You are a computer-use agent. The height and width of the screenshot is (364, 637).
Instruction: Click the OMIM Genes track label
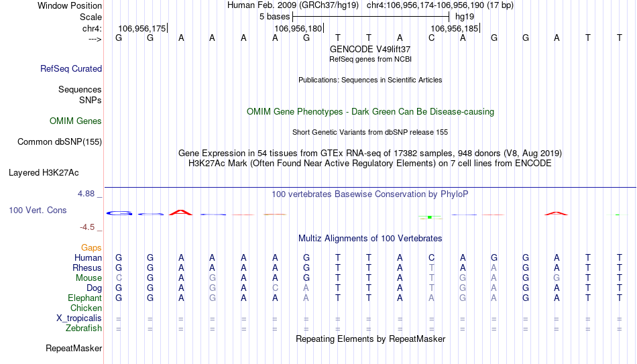[x=76, y=121]
